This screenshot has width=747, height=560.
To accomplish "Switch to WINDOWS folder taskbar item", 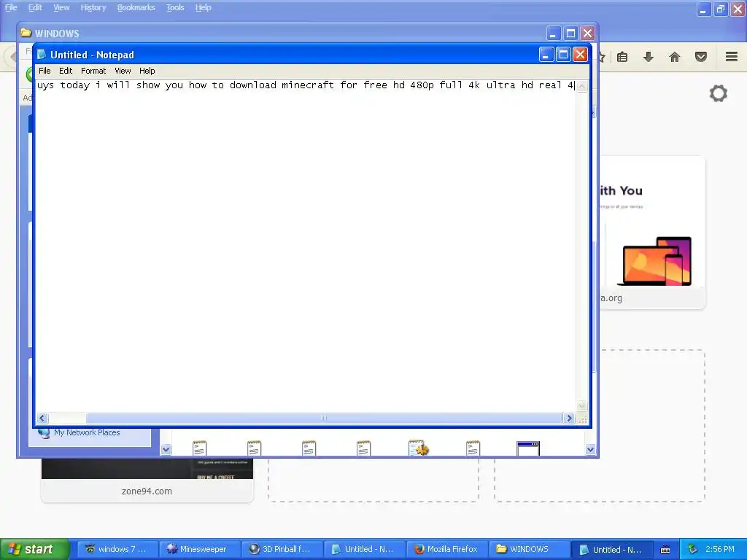I will pos(529,549).
